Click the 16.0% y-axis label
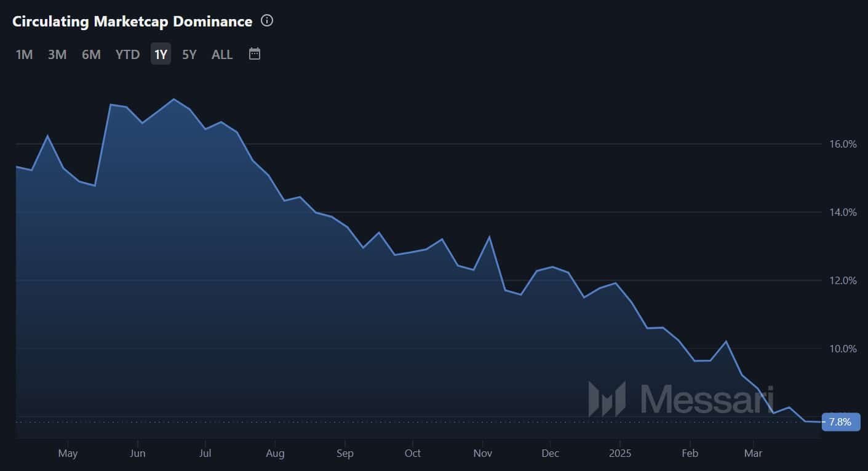 [x=843, y=144]
